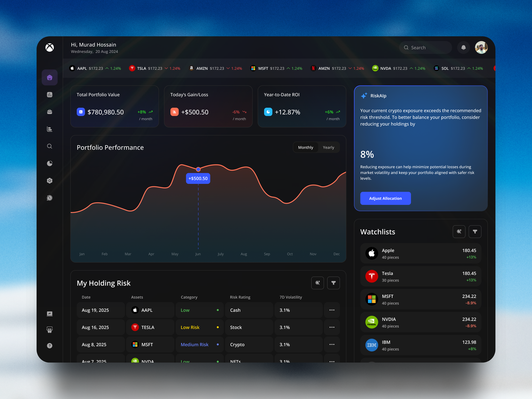Open Settings via the gear icon
This screenshot has height=399, width=532.
click(x=50, y=181)
